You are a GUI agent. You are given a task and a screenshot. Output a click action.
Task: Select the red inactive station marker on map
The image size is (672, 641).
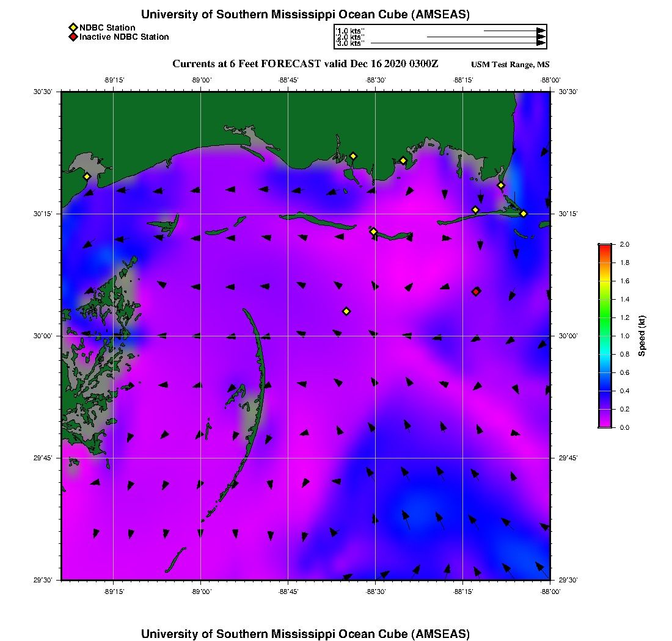point(477,291)
